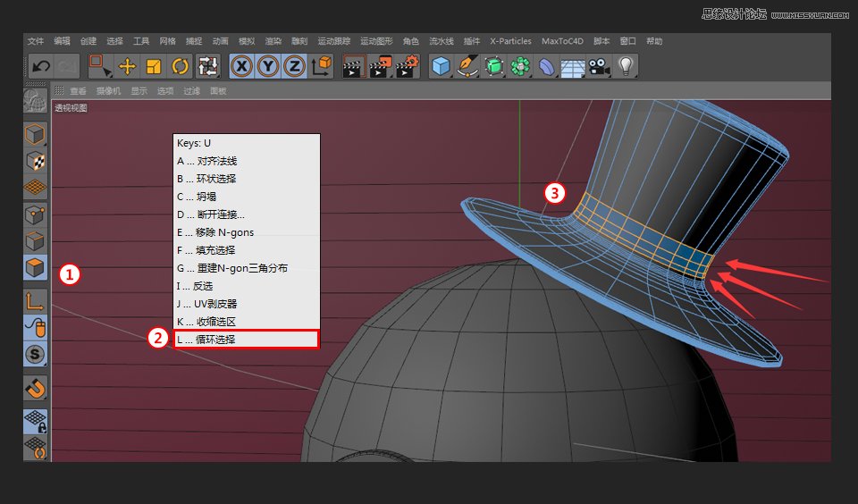The image size is (858, 504).
Task: Add a Cube primitive object
Action: [x=440, y=66]
